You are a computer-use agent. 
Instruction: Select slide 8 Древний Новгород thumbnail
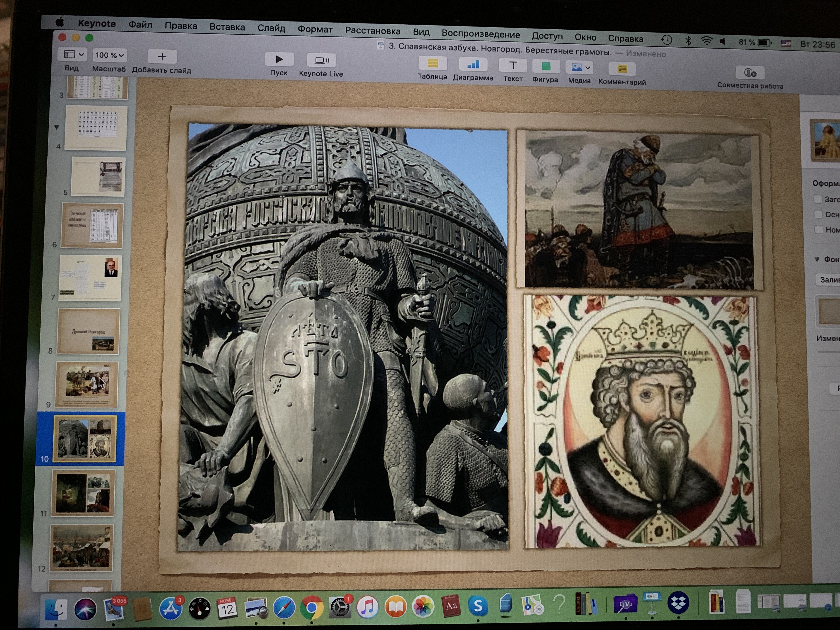click(89, 331)
